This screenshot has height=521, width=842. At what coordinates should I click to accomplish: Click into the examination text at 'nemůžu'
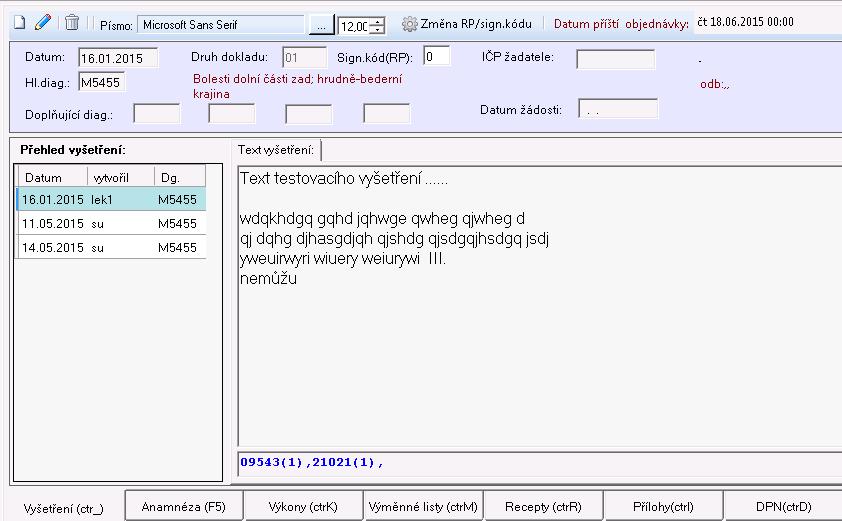[x=268, y=279]
